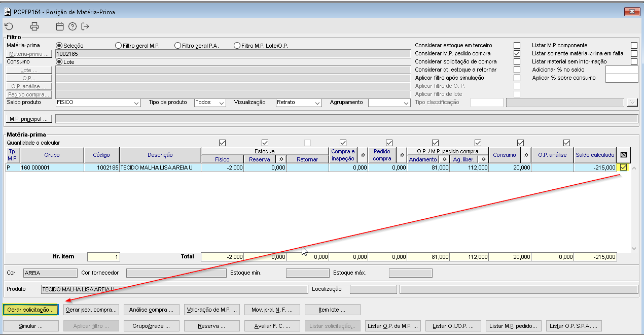
Task: Select the Filtro geral P.A. radio button
Action: tap(177, 45)
